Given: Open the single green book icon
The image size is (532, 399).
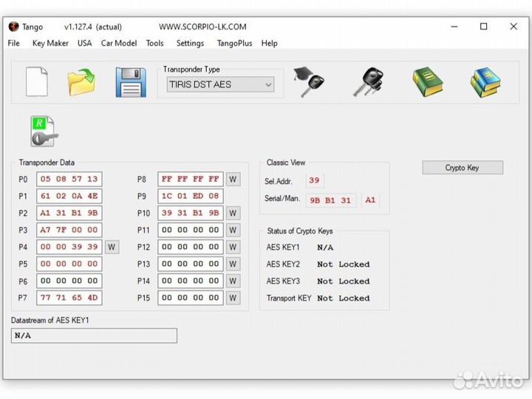Looking at the screenshot, I should point(427,82).
